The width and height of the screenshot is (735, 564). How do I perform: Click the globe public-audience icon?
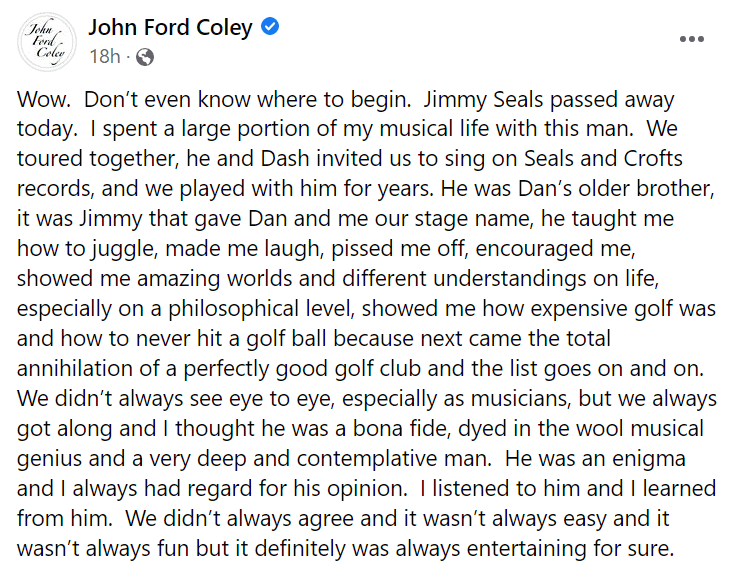click(144, 57)
